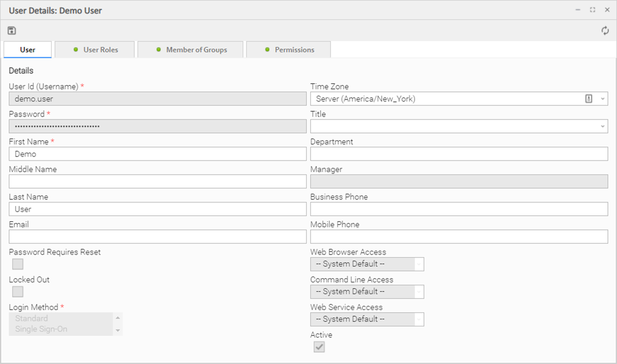
Task: Toggle the Password Requires Reset checkbox
Action: tap(18, 264)
